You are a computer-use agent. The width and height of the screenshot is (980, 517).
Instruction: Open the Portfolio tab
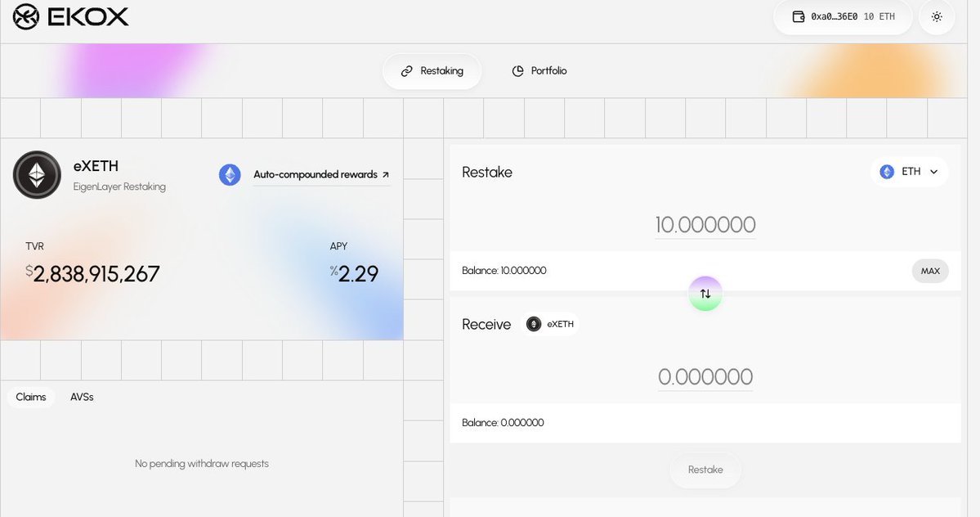point(539,71)
